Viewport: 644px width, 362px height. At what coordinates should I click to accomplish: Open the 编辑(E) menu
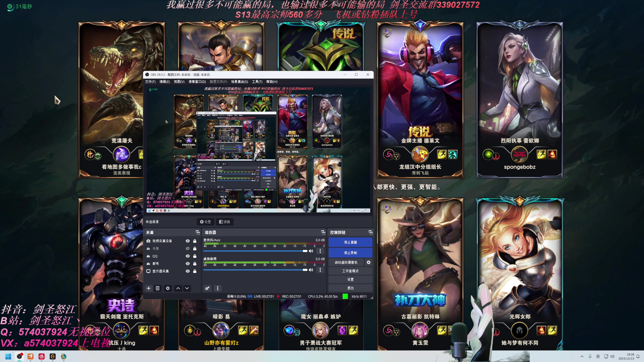165,82
